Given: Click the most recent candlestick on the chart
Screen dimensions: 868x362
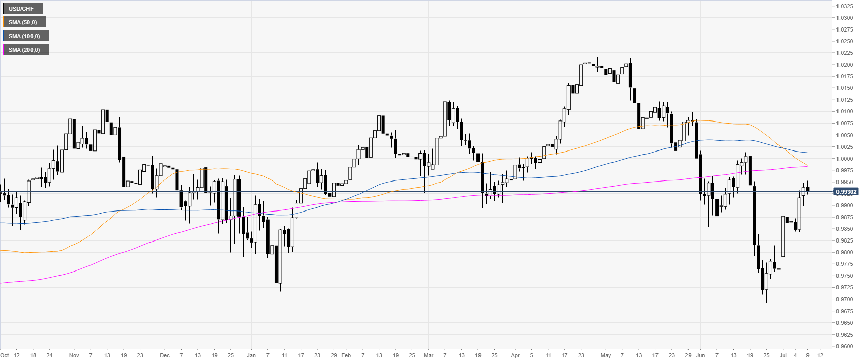Looking at the screenshot, I should pos(807,190).
